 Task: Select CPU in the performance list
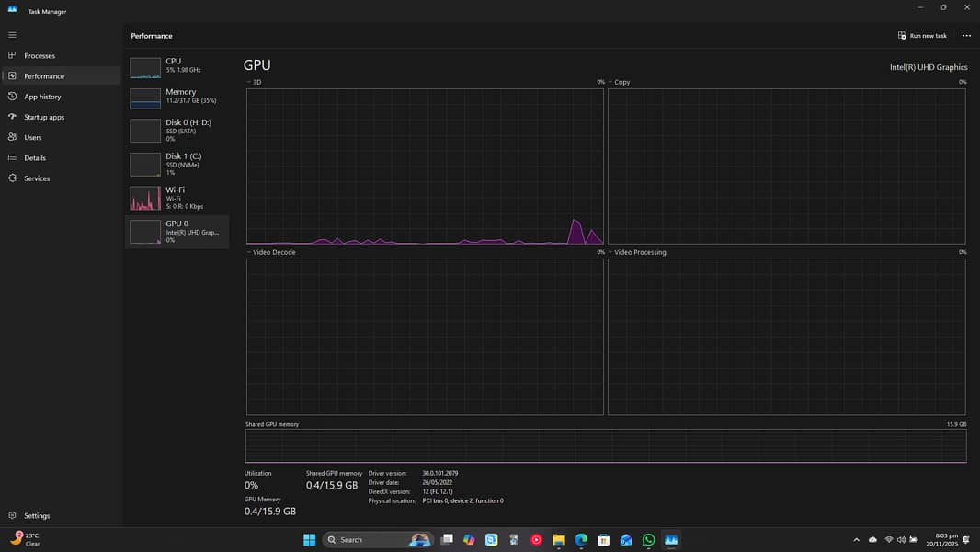click(177, 66)
